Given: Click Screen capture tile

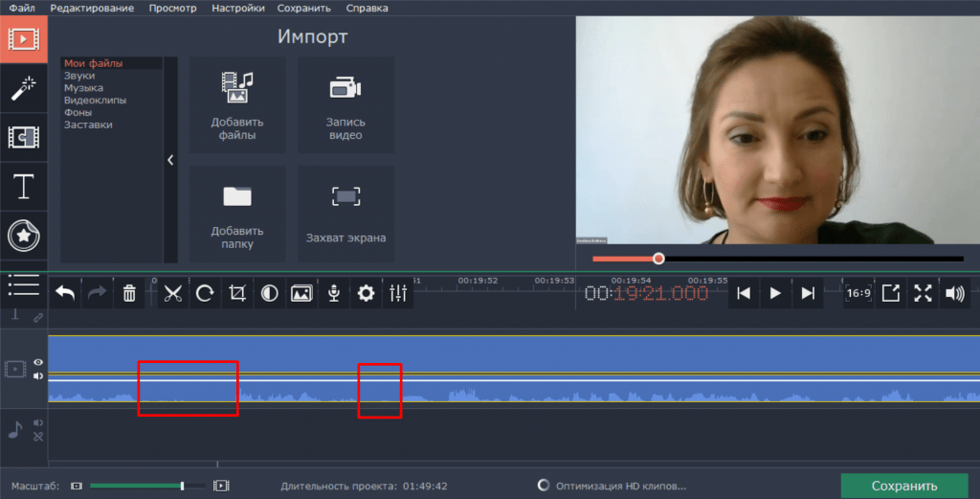Looking at the screenshot, I should point(345,214).
